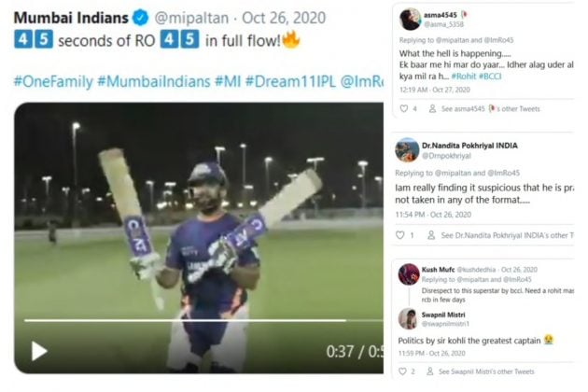This screenshot has height=392, width=588.
Task: Like asma4545's reply with heart icon
Action: pos(404,109)
